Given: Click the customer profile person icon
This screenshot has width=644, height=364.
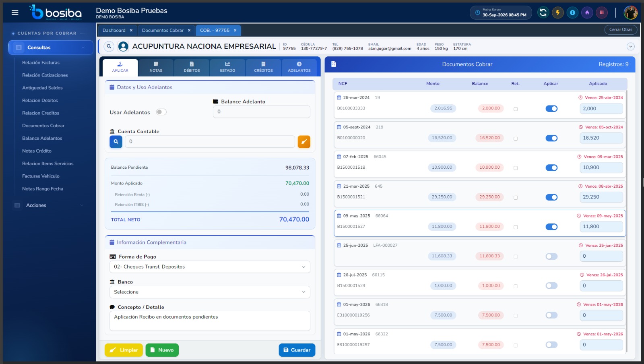Looking at the screenshot, I should click(x=123, y=47).
